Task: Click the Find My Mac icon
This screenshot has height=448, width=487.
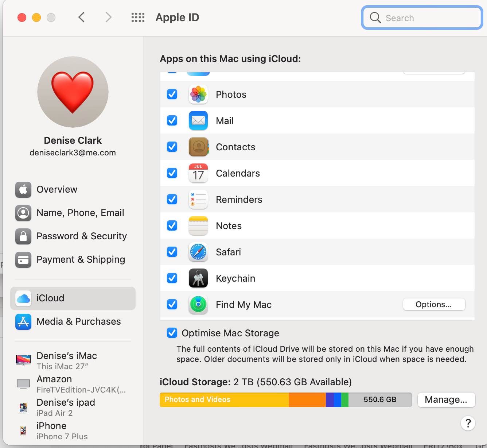Action: [x=198, y=305]
